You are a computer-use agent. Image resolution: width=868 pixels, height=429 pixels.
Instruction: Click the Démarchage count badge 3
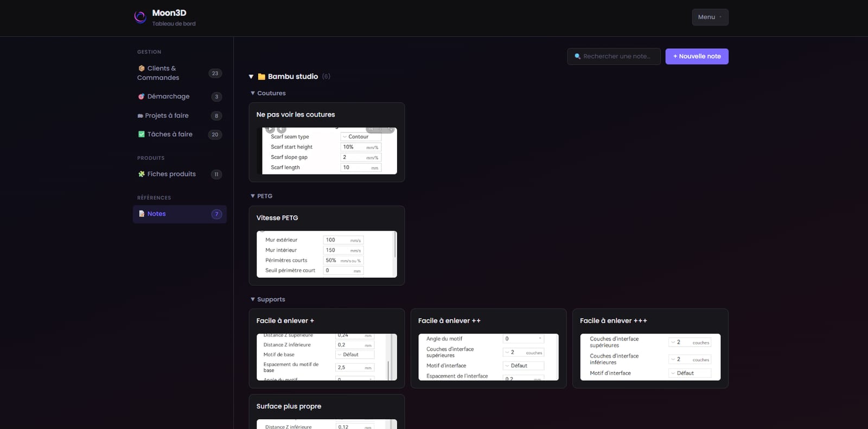point(216,97)
